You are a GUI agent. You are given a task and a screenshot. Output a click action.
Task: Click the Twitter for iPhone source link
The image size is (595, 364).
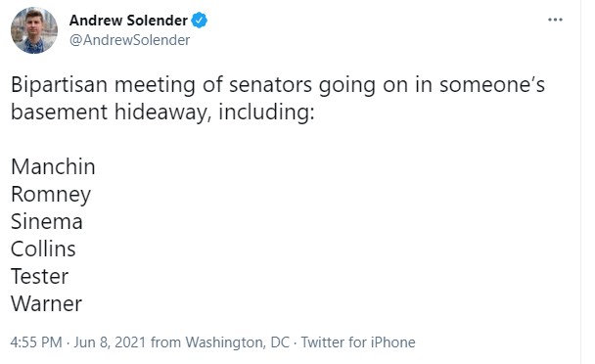(358, 342)
